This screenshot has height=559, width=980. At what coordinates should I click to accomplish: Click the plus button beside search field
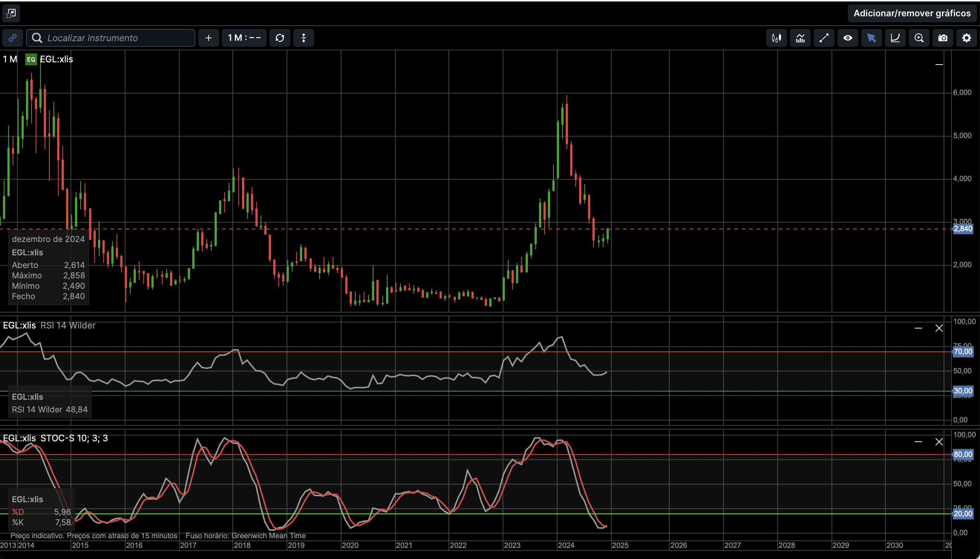209,38
